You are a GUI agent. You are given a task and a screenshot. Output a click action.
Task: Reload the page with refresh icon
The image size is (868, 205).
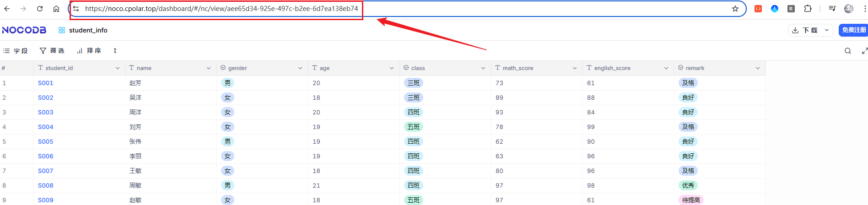click(40, 9)
